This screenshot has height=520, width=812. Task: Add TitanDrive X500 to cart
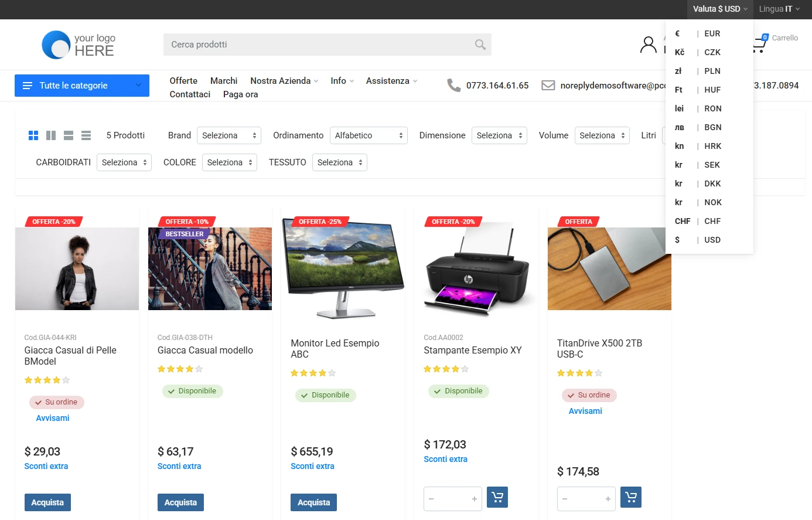point(631,497)
